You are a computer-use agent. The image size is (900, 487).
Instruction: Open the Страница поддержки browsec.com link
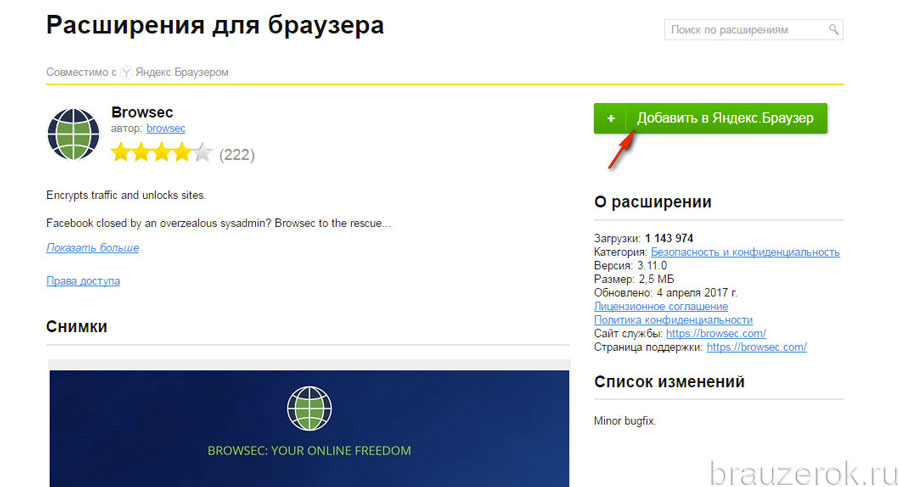[757, 347]
